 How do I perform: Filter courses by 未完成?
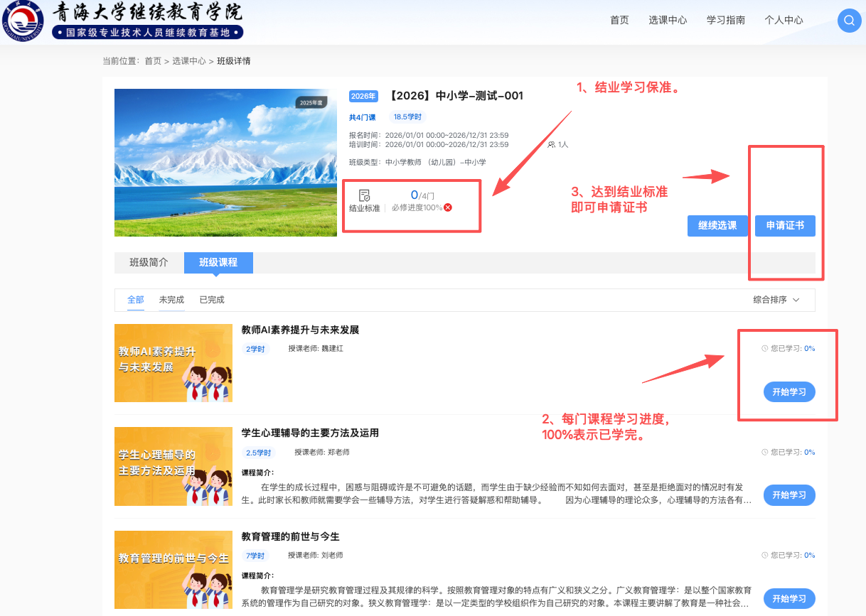(x=171, y=300)
